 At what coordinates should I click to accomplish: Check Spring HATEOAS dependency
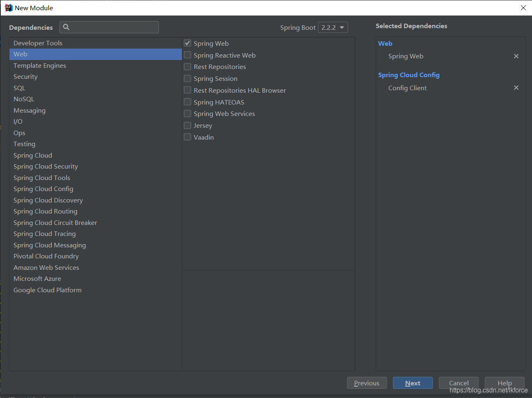pos(188,102)
